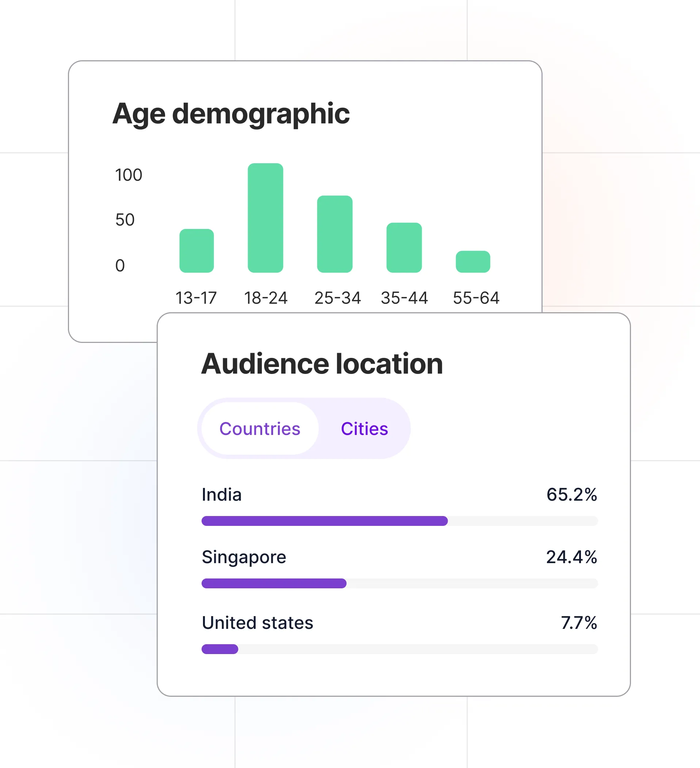Click the United states progress bar
700x768 pixels.
point(399,649)
